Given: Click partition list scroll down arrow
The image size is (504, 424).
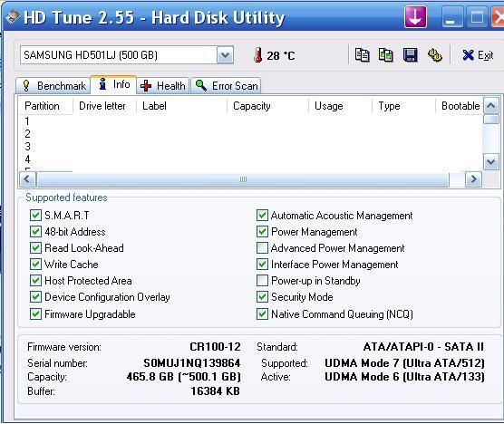Looking at the screenshot, I should click(x=490, y=162).
